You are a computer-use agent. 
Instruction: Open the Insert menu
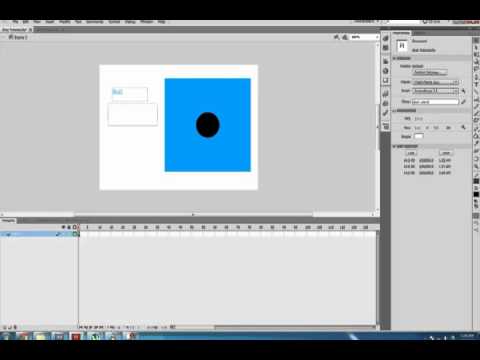(x=50, y=22)
